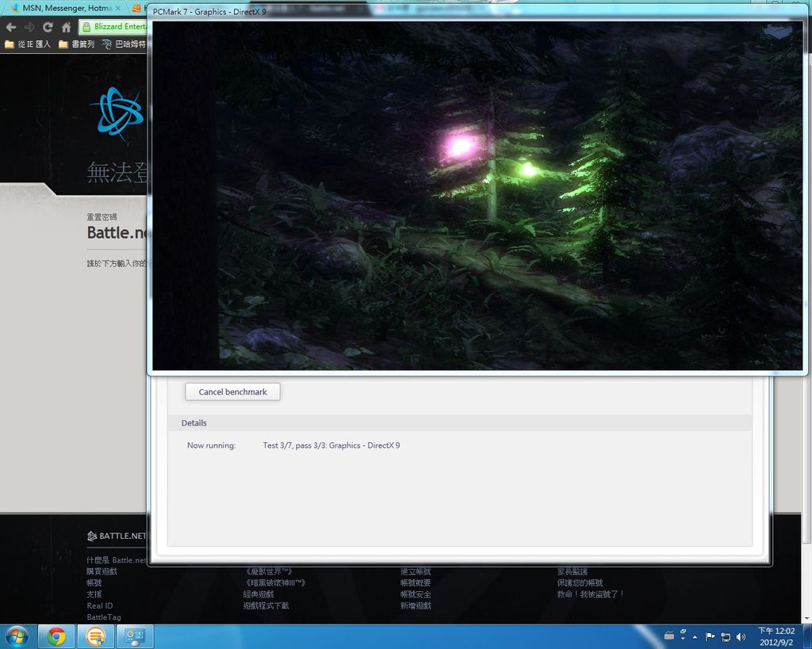The height and width of the screenshot is (649, 812).
Task: Open 經典遊戲 footer link
Action: [x=259, y=594]
